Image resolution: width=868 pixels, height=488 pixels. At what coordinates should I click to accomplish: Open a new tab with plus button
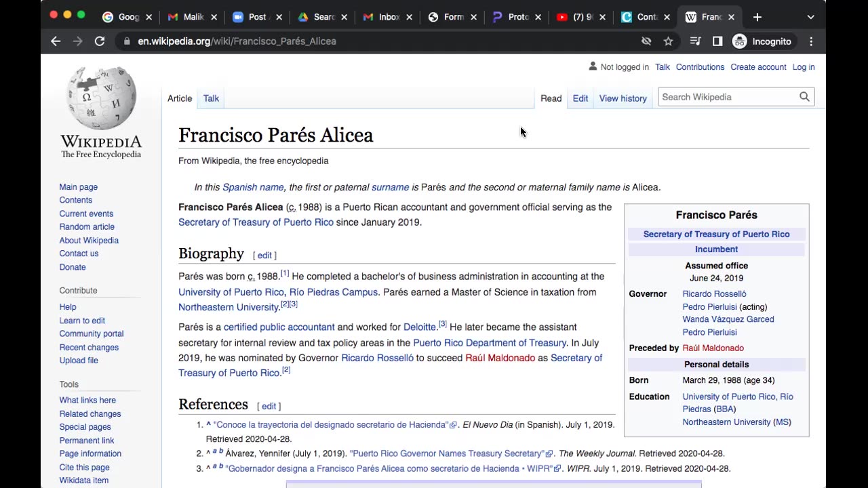(x=757, y=17)
